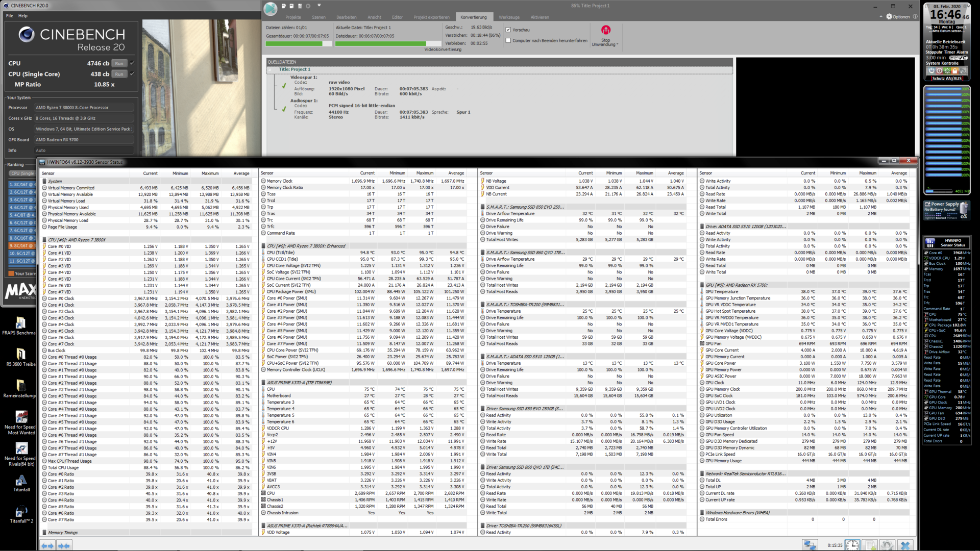Open Need for Speed Rivals shortcut

tap(21, 454)
